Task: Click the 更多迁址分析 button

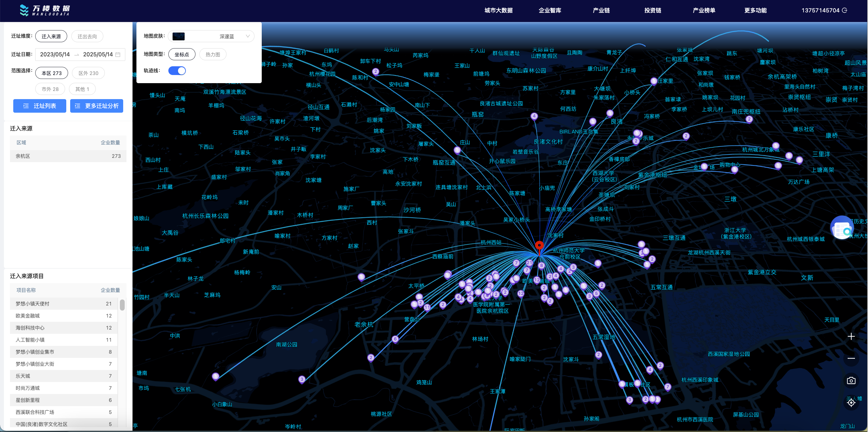Action: [97, 106]
